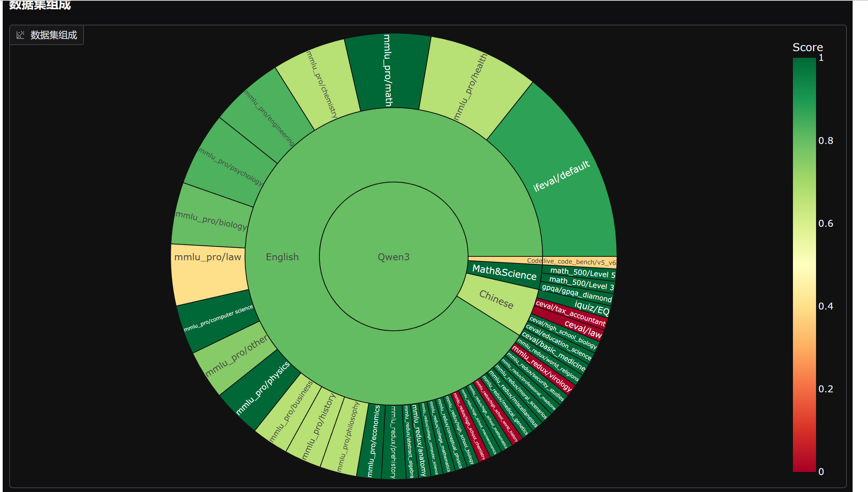
Task: Click the mmlu_pro/engineering segment
Action: point(269,118)
